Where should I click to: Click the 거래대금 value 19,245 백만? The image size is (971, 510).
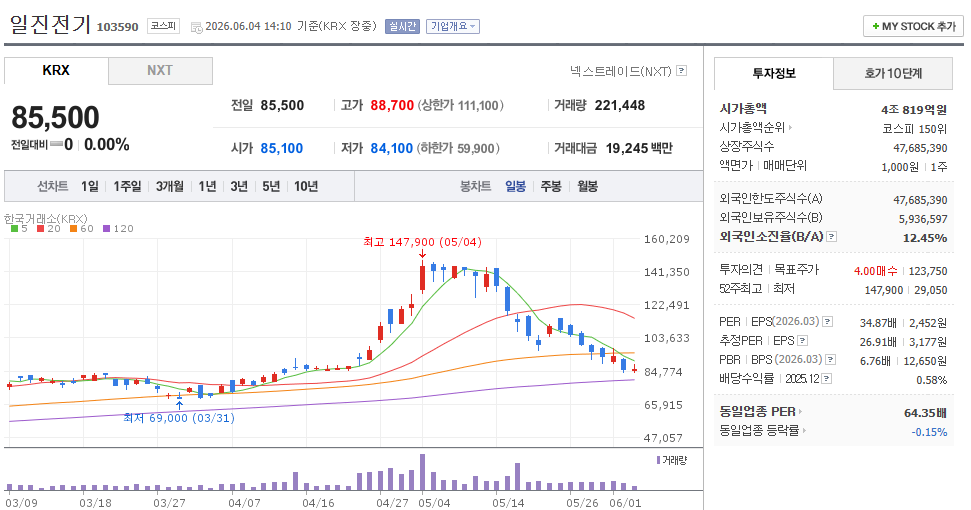[639, 149]
